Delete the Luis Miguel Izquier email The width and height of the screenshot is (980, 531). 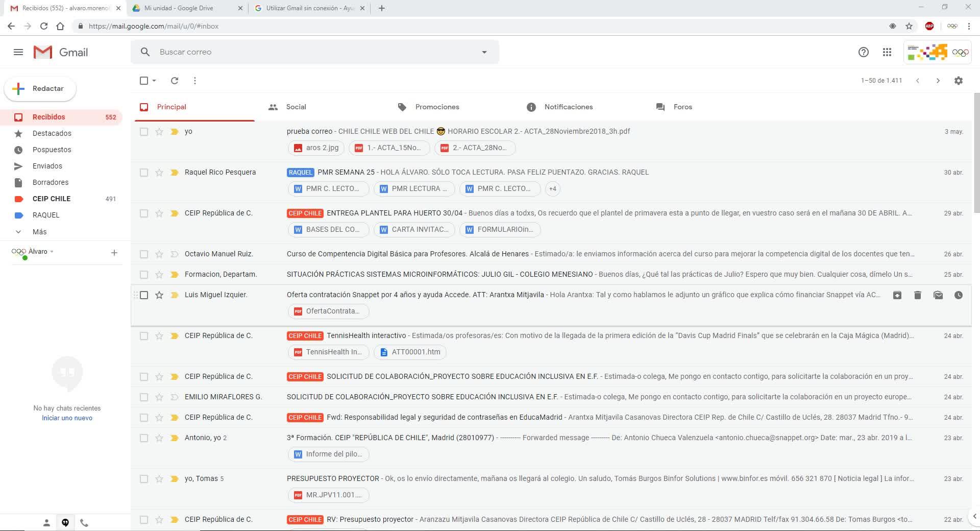918,295
